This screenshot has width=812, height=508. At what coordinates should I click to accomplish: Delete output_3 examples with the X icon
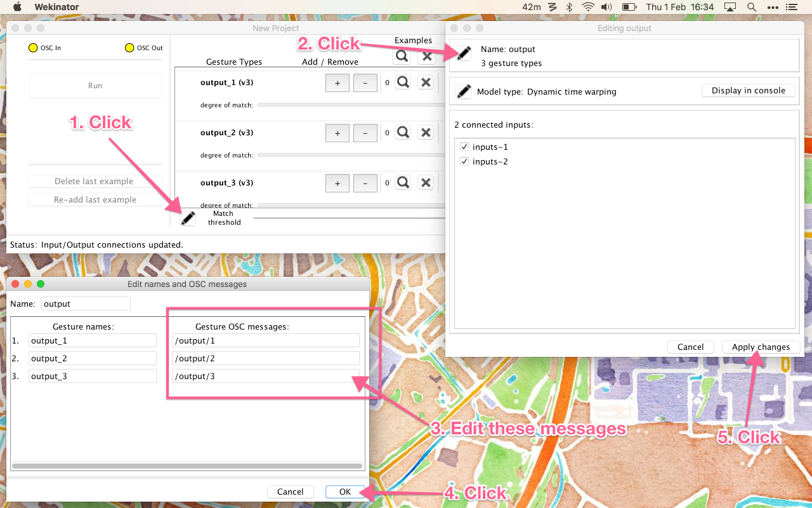tap(426, 183)
